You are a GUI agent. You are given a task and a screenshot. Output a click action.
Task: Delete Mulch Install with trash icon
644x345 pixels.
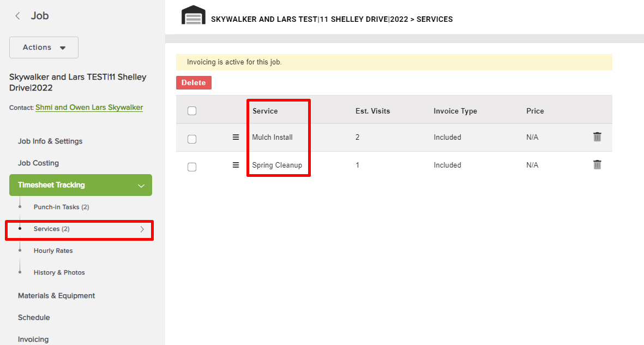(597, 137)
